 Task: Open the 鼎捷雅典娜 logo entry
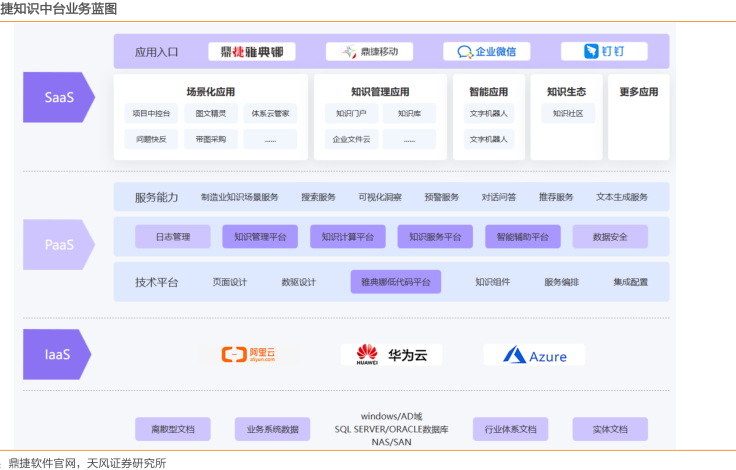251,51
